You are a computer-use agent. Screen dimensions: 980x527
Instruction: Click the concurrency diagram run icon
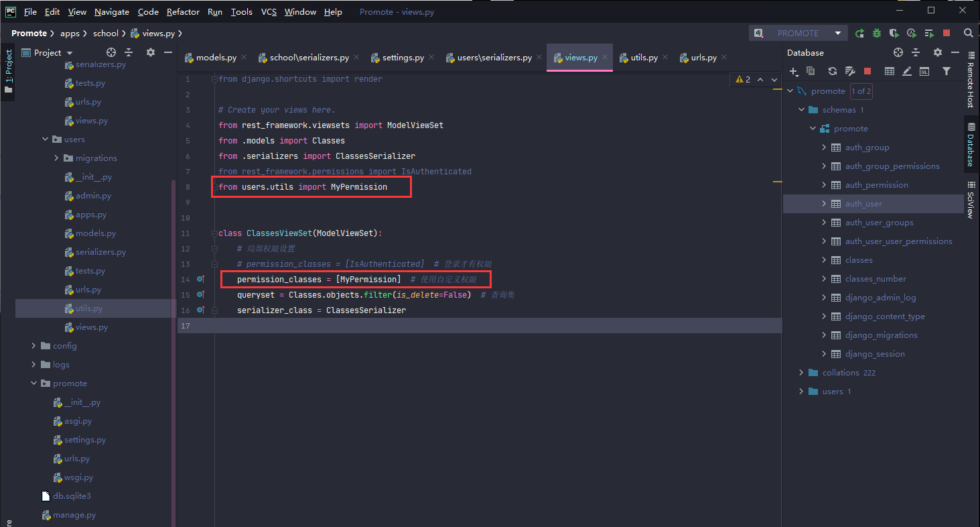(x=929, y=33)
